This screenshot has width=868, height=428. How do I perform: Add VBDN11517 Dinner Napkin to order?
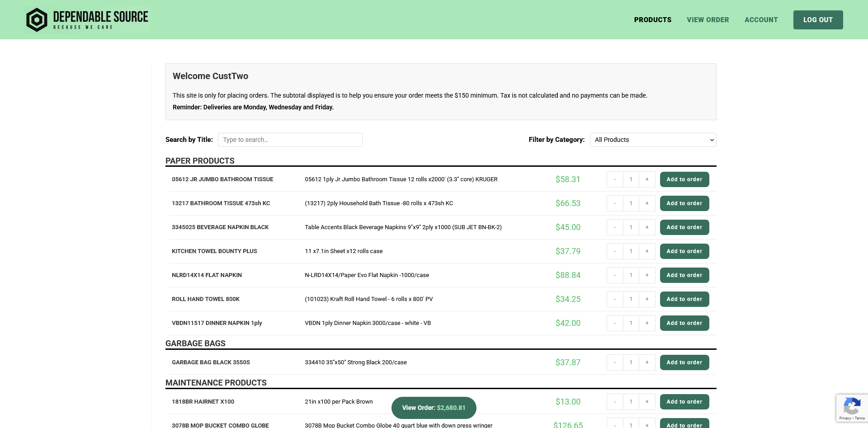[x=684, y=323]
